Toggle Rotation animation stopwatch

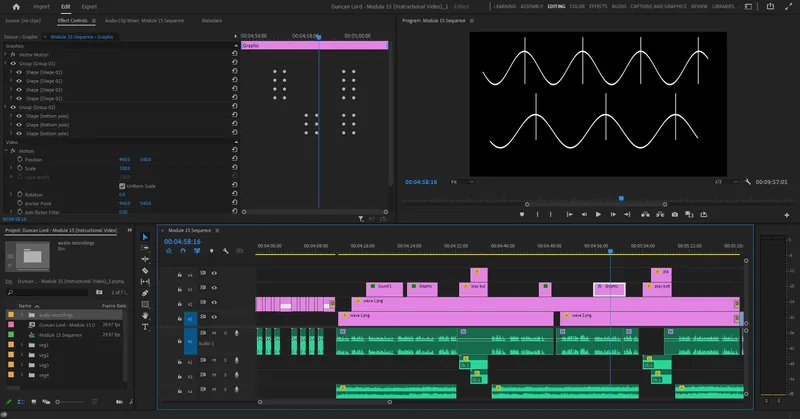19,194
